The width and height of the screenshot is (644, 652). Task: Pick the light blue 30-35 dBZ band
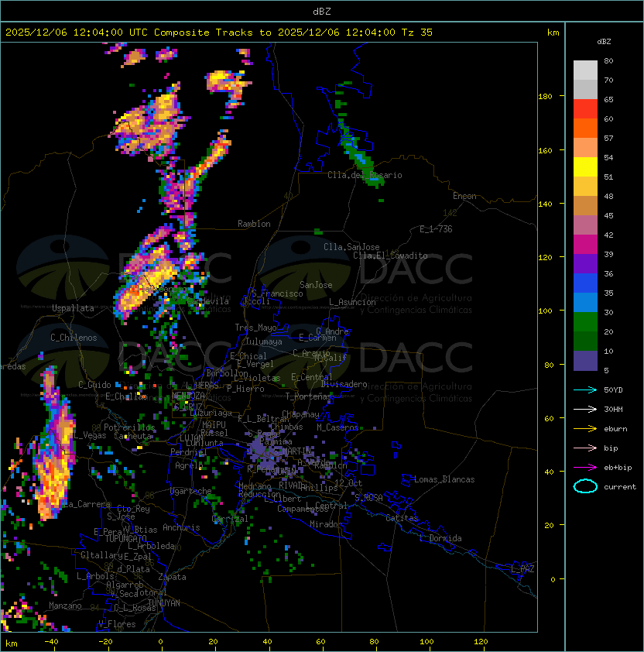(585, 302)
